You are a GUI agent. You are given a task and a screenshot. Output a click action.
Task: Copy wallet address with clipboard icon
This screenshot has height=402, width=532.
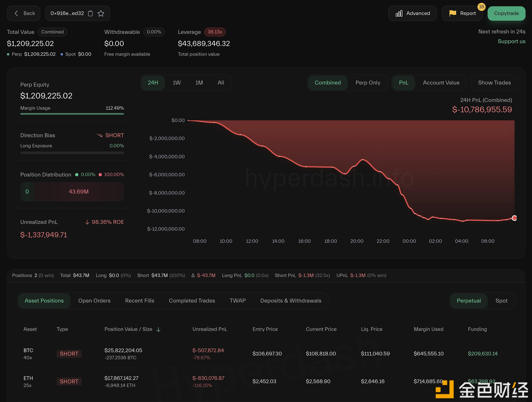[90, 13]
